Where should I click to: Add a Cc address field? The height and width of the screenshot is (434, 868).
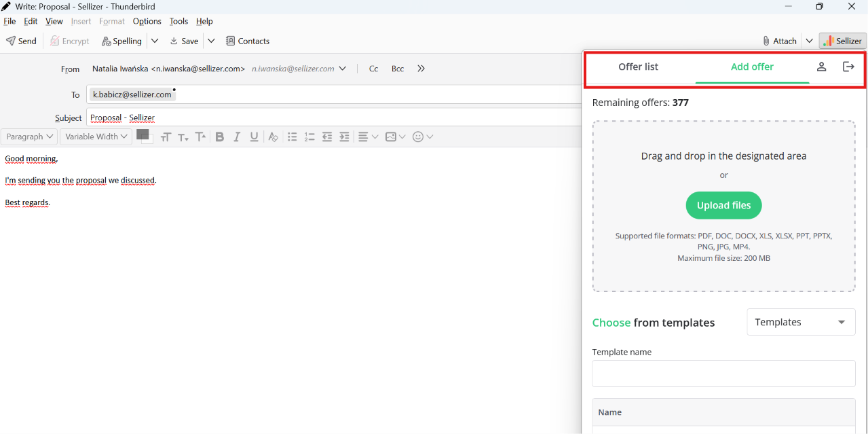[373, 69]
